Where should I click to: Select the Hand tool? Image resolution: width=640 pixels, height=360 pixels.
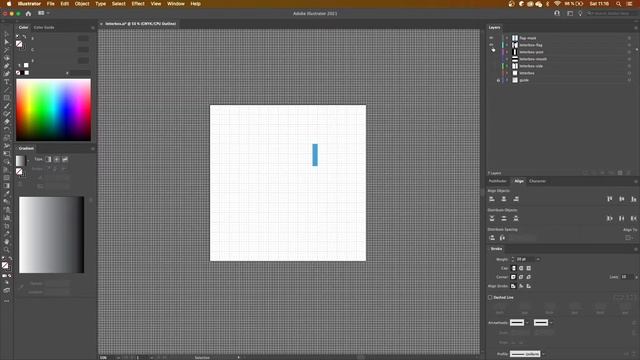tap(7, 242)
